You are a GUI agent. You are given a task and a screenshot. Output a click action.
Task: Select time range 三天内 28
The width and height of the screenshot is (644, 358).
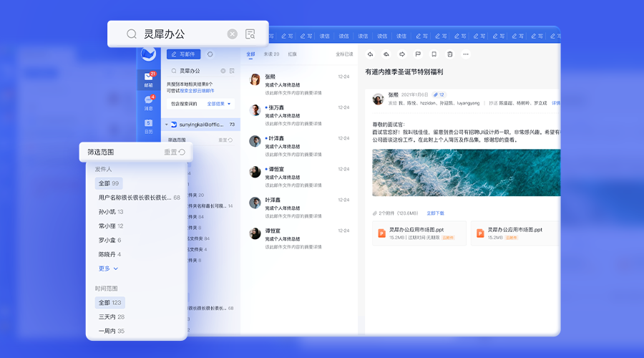tap(112, 317)
